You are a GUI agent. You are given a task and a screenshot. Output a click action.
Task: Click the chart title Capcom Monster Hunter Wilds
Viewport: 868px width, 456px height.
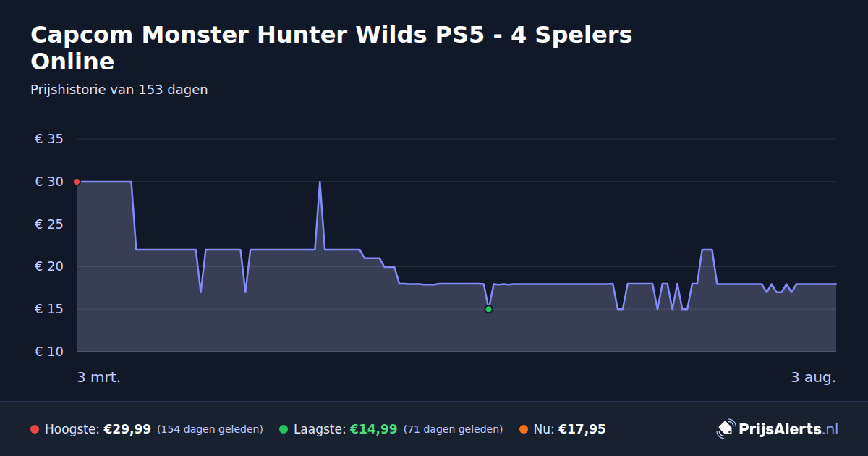[x=331, y=48]
